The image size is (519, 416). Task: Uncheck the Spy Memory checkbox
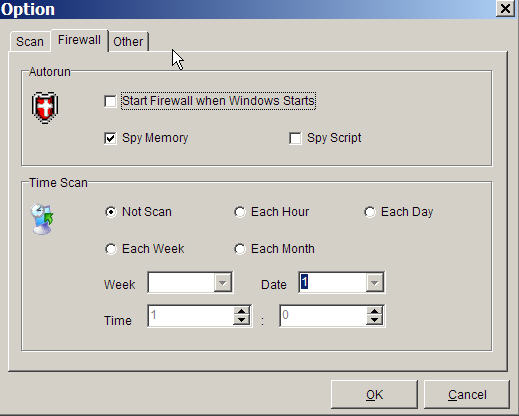pos(110,138)
